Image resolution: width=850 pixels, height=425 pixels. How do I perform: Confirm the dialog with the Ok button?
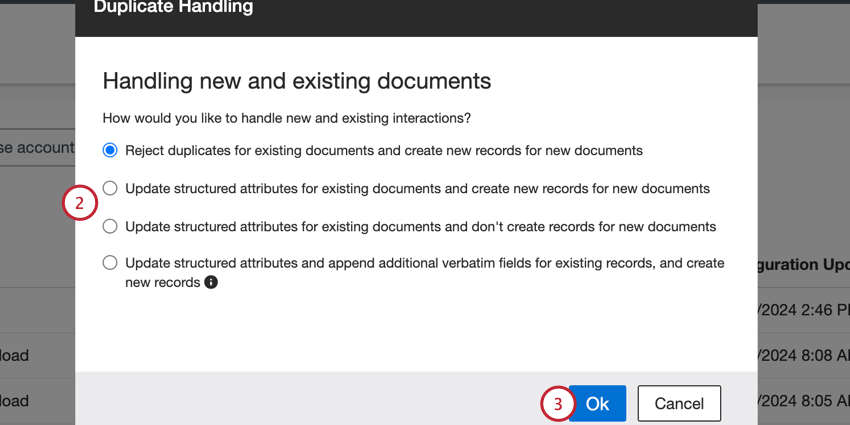click(597, 404)
